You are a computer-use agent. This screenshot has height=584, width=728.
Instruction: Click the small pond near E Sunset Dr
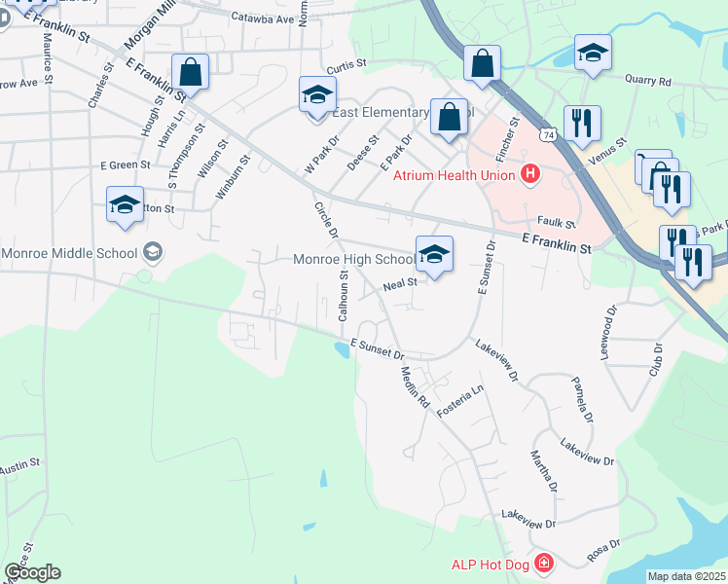(x=343, y=349)
